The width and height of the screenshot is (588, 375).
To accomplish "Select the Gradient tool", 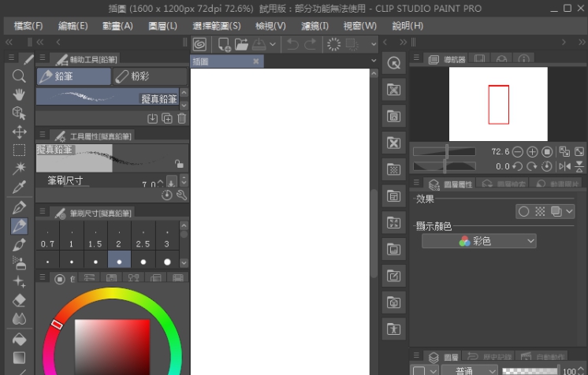I will 19,358.
